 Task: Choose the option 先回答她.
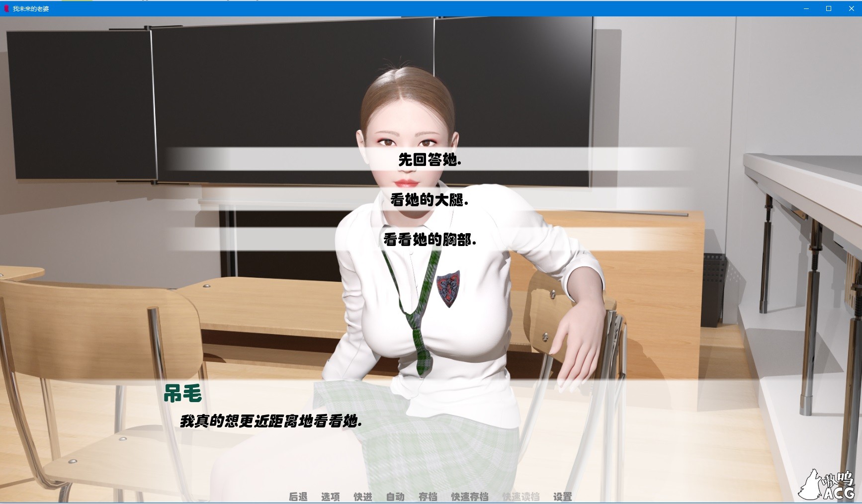coord(431,160)
